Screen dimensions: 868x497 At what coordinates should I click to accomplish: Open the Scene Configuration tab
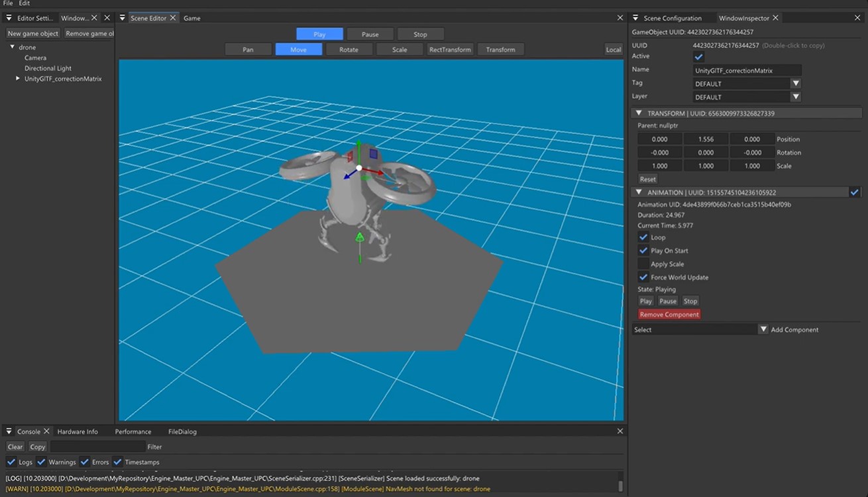tap(673, 18)
